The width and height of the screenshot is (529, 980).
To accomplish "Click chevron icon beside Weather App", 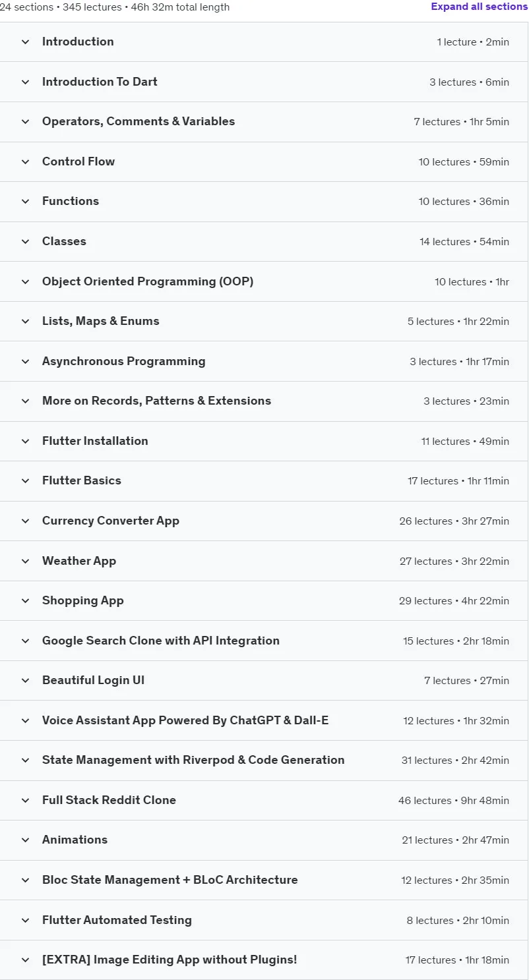I will pos(26,562).
